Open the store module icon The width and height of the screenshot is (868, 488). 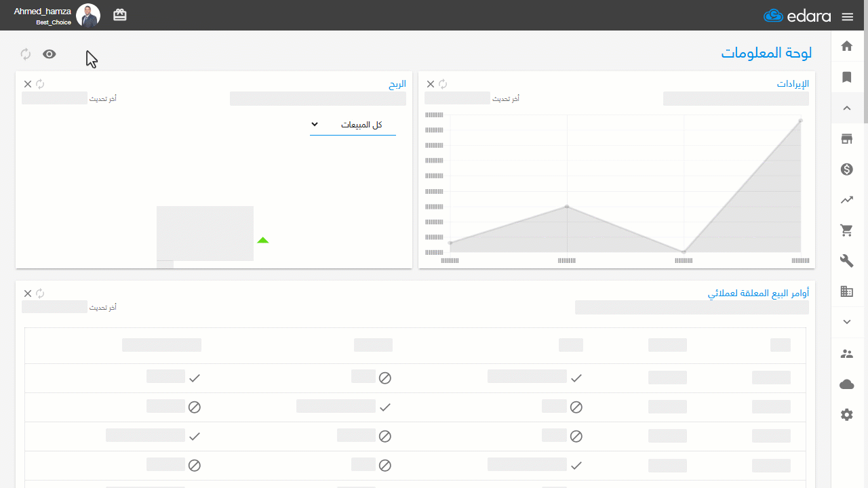pyautogui.click(x=846, y=139)
